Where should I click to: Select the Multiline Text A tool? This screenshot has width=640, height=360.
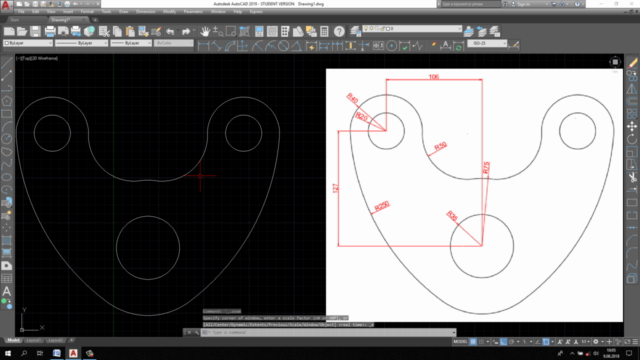(7, 291)
